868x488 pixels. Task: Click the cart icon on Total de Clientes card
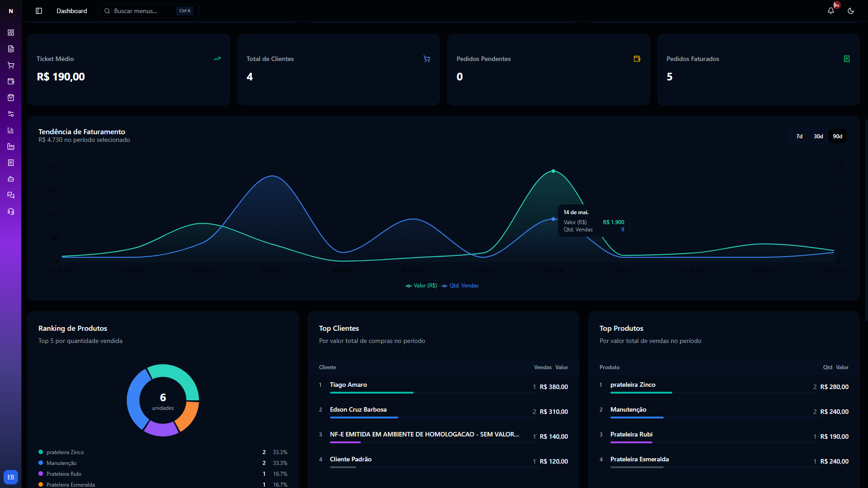tap(427, 59)
